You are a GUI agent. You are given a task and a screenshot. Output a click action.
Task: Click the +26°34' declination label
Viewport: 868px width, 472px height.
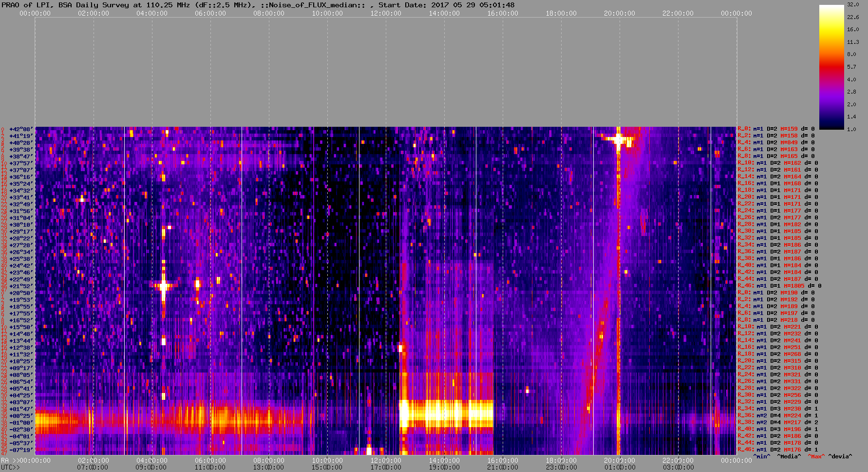coord(20,252)
